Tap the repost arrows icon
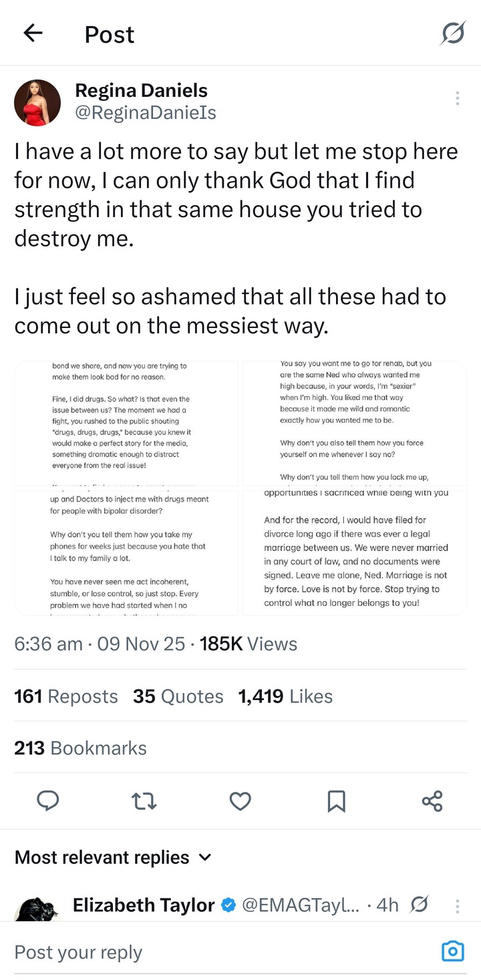The image size is (481, 980). tap(144, 800)
